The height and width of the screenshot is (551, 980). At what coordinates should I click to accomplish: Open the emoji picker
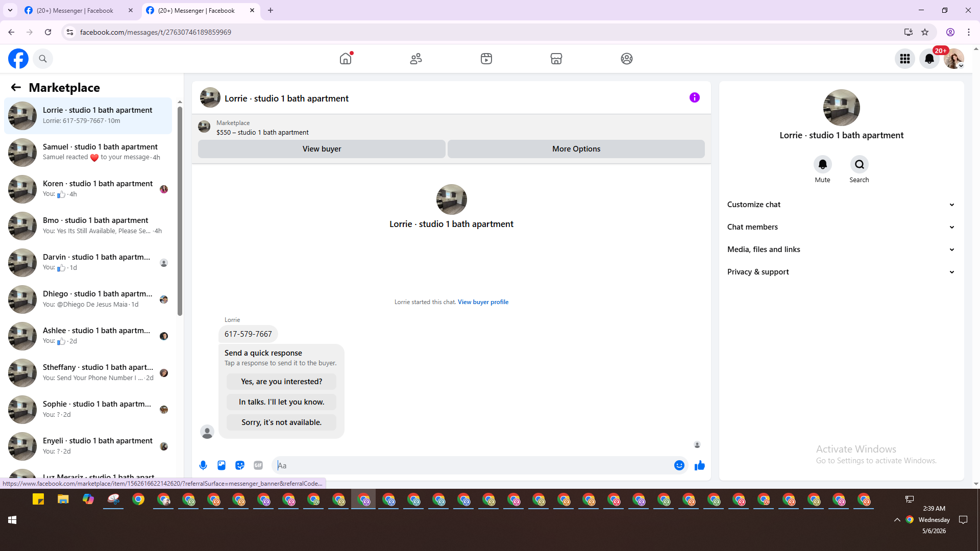pos(679,465)
